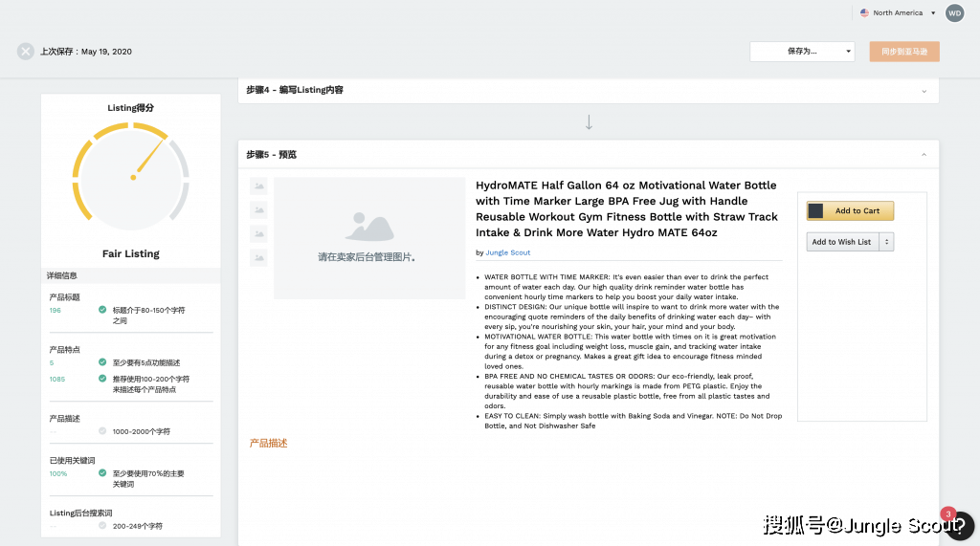Click the MOTIVATIONAL WATER BOTTLE bullet point
980x546 pixels.
click(x=630, y=351)
